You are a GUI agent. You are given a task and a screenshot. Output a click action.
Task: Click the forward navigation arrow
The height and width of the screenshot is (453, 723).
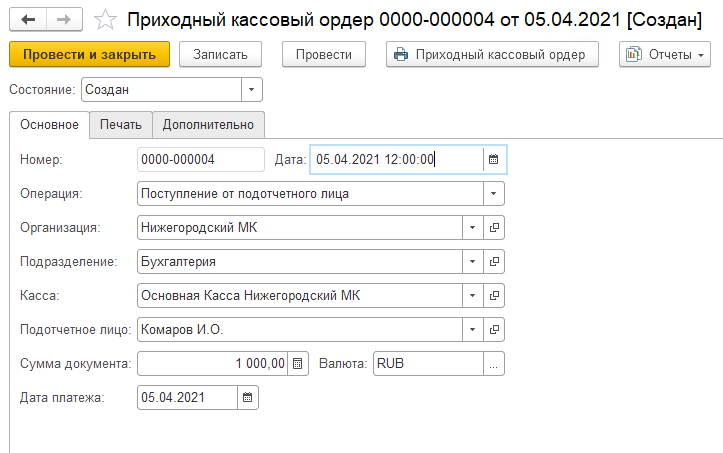[x=63, y=19]
